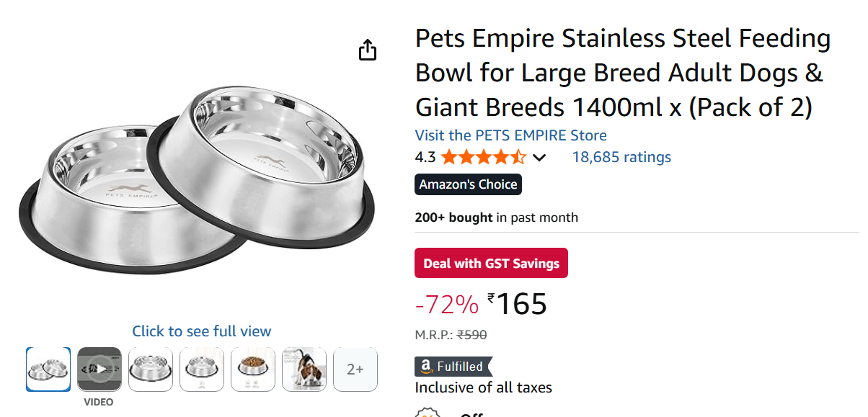Screen dimensions: 868x417
Task: Open the 18,685 ratings link
Action: click(621, 157)
